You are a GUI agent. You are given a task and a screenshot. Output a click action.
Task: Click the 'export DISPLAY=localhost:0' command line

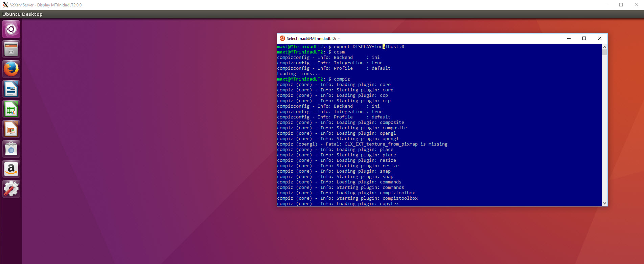(x=341, y=47)
